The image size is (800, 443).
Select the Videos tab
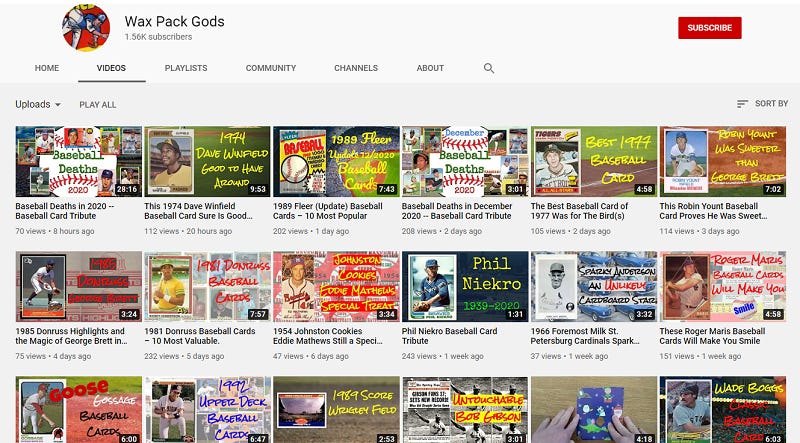pos(111,68)
